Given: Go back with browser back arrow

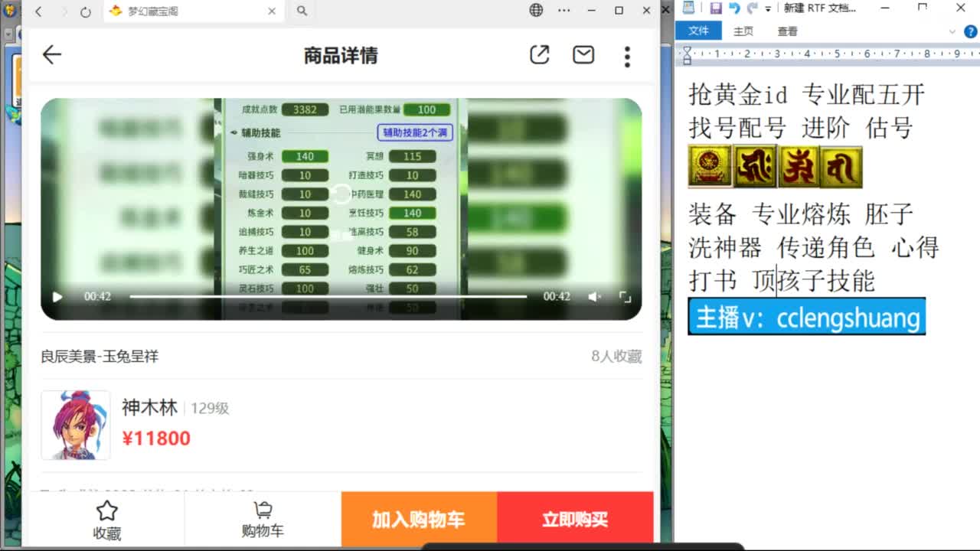Looking at the screenshot, I should (38, 11).
